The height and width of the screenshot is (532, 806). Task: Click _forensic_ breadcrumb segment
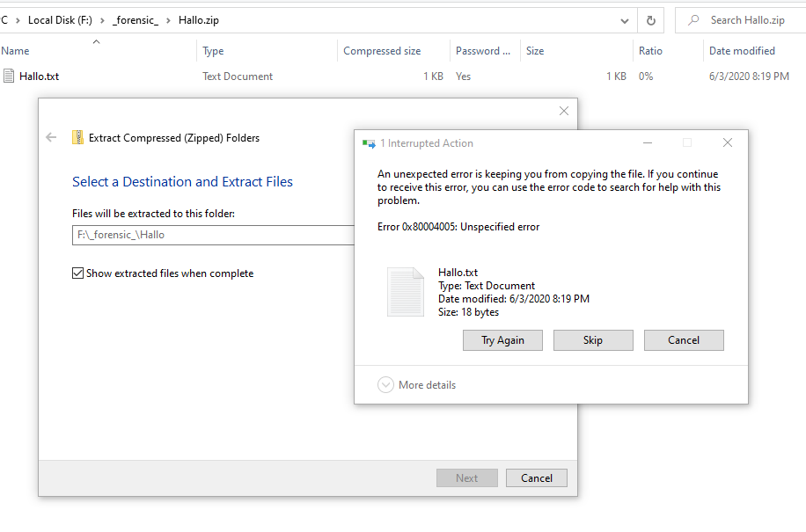point(136,20)
